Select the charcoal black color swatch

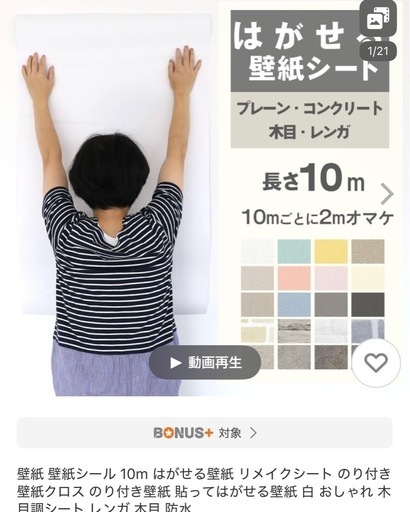click(368, 305)
